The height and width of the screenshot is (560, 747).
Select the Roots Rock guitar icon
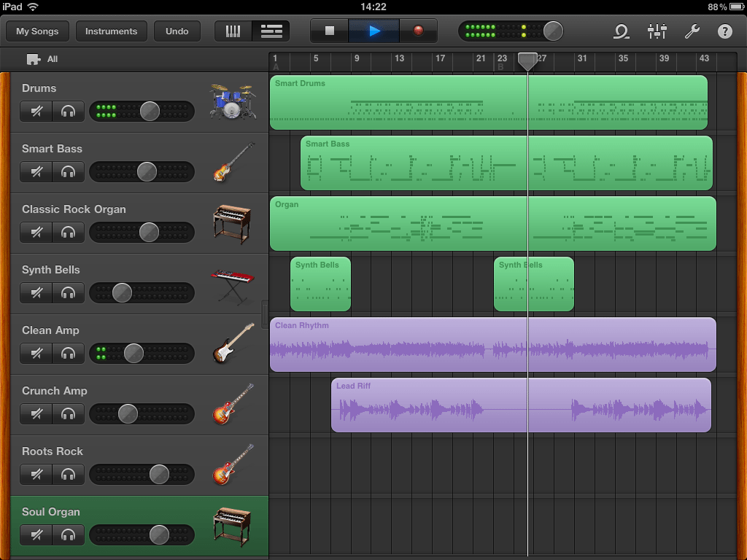[x=233, y=464]
